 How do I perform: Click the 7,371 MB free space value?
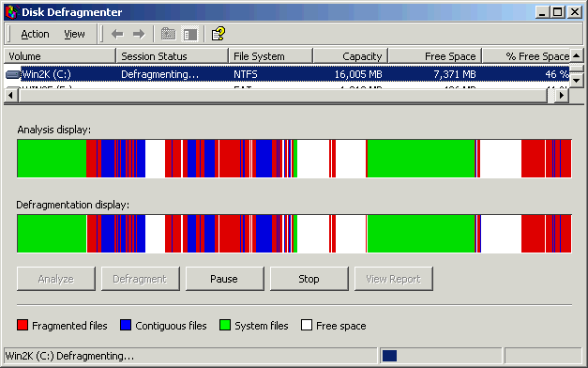click(455, 74)
